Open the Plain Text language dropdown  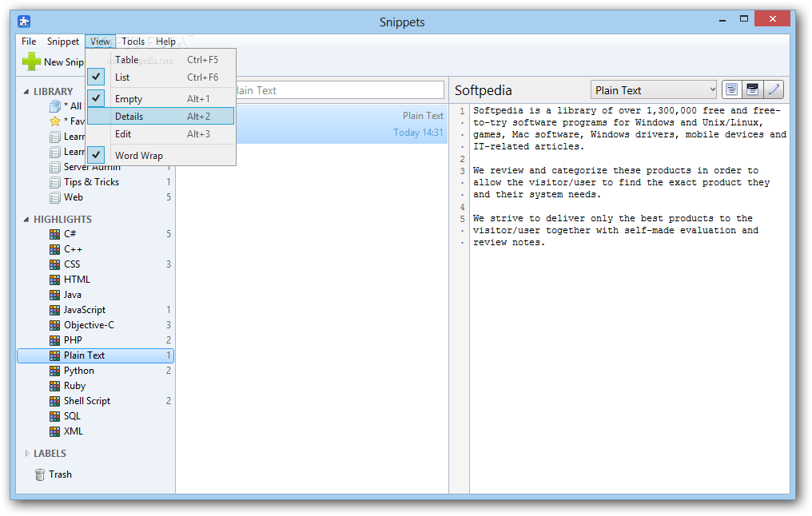[654, 90]
